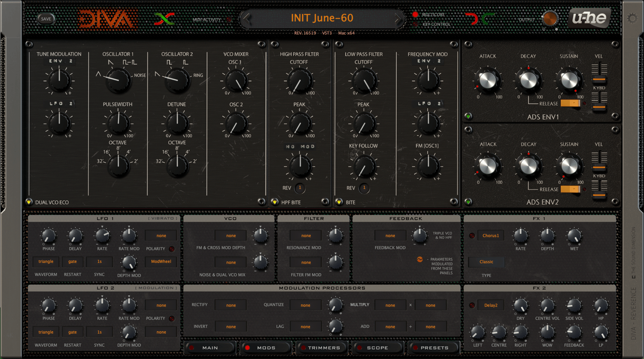Switch to the SCOPE tab

[x=377, y=348]
